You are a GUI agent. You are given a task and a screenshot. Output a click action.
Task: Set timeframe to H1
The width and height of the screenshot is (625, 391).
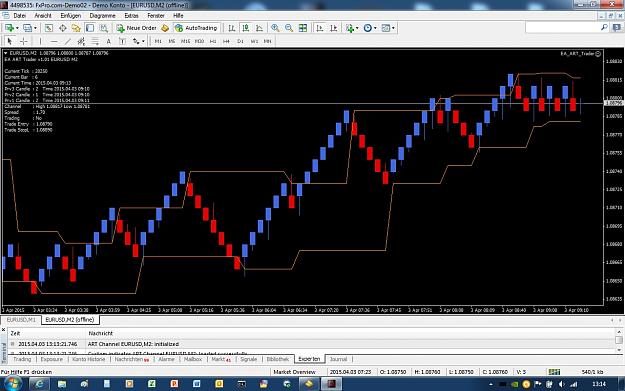(213, 41)
